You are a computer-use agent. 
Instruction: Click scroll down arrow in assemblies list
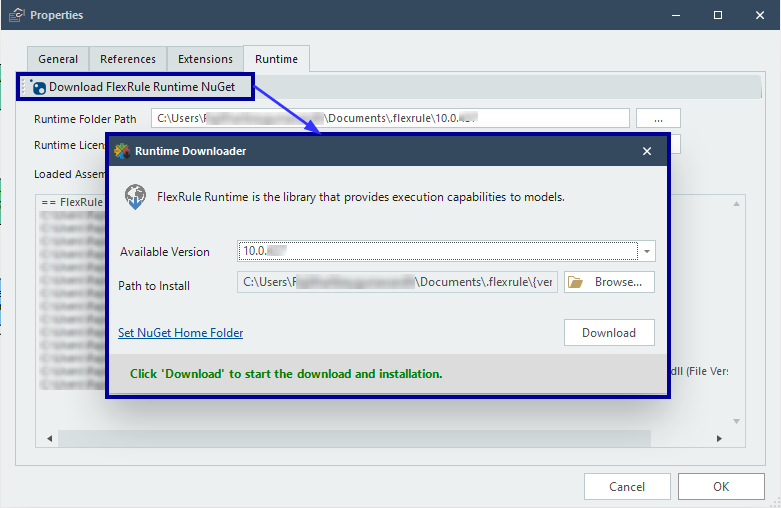[x=736, y=421]
